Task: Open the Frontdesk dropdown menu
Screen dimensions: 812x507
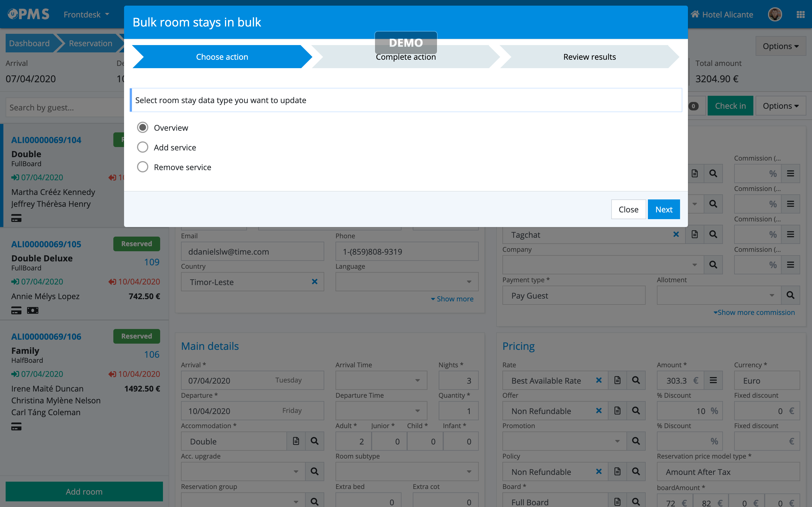Action: pyautogui.click(x=86, y=14)
